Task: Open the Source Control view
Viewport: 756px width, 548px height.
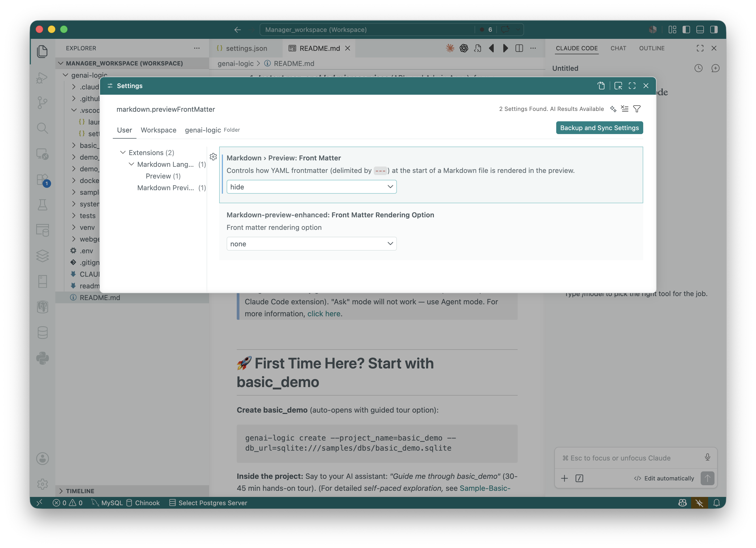Action: 42,102
